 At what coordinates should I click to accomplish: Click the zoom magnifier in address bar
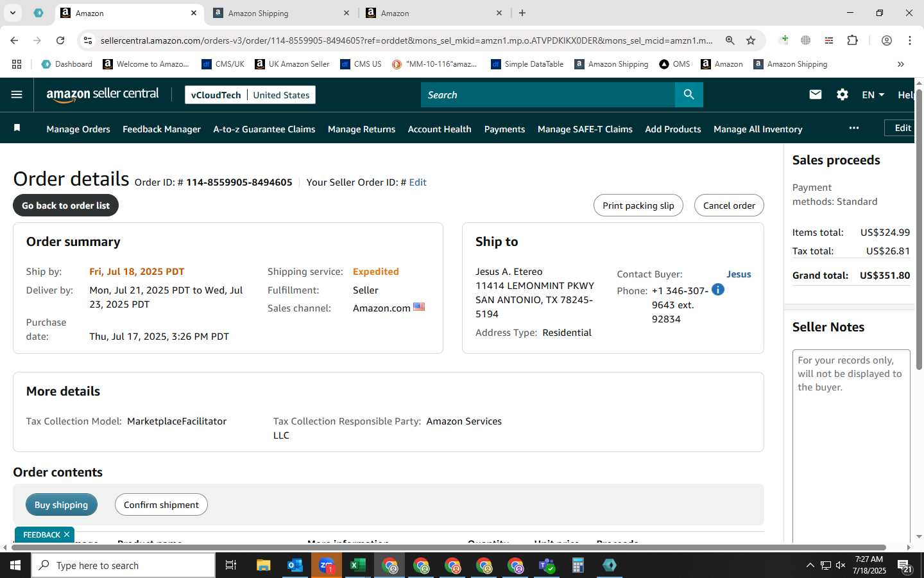pyautogui.click(x=730, y=40)
